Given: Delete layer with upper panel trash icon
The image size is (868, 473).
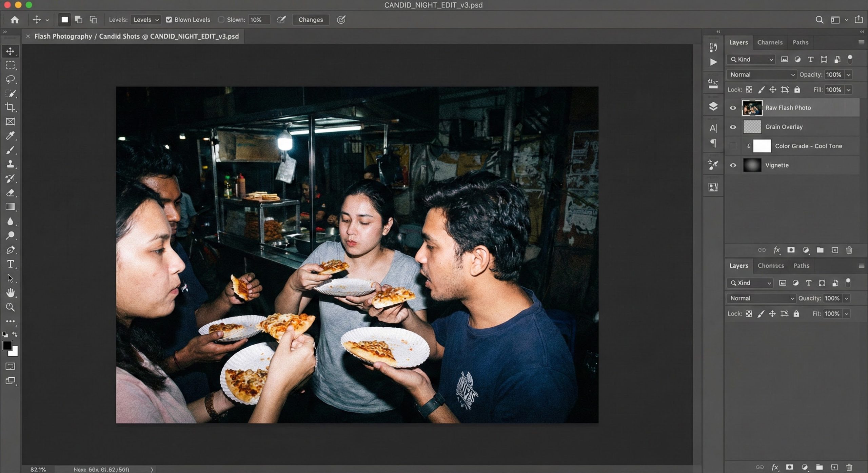Looking at the screenshot, I should pyautogui.click(x=849, y=250).
